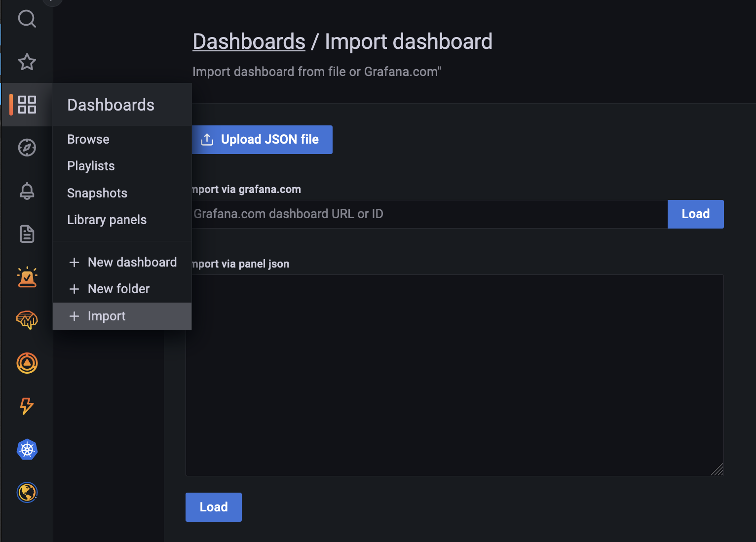This screenshot has height=542, width=756.
Task: Open the orange circular triangle icon
Action: [x=27, y=363]
